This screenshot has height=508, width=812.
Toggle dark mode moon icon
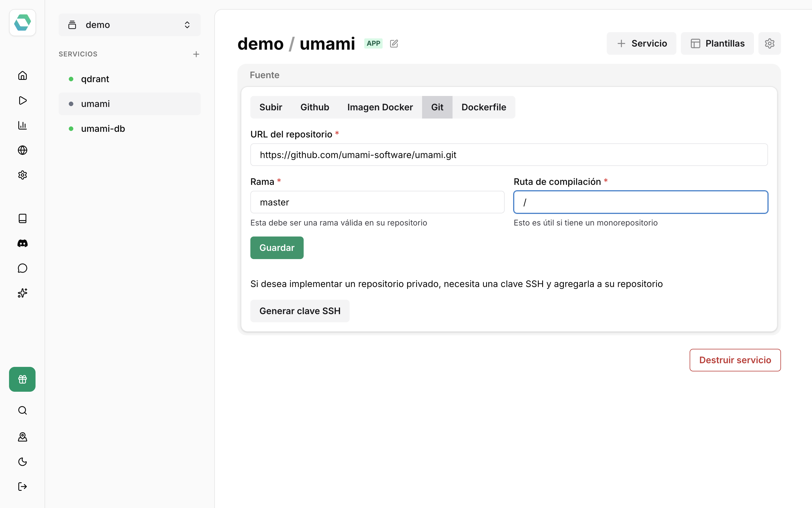pos(23,462)
